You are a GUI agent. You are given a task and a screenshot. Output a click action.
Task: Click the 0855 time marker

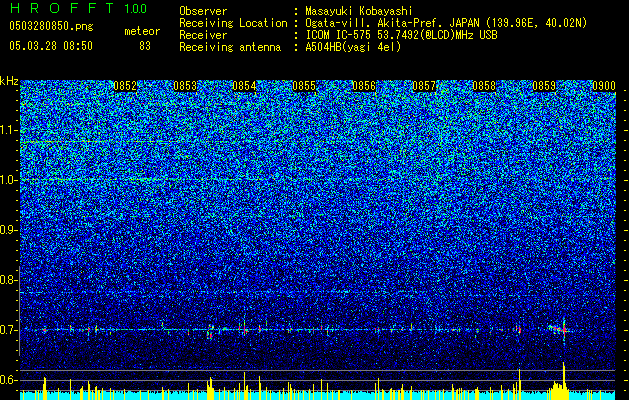(304, 86)
